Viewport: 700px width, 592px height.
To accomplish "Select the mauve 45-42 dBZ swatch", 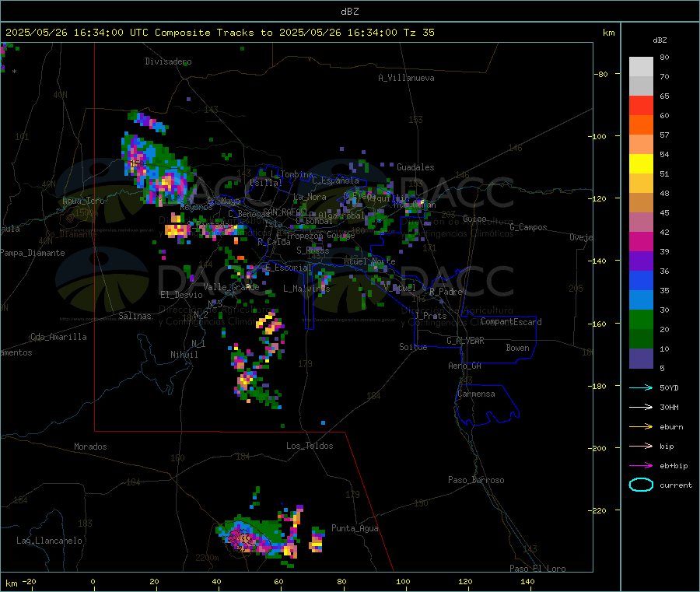I will [x=641, y=222].
